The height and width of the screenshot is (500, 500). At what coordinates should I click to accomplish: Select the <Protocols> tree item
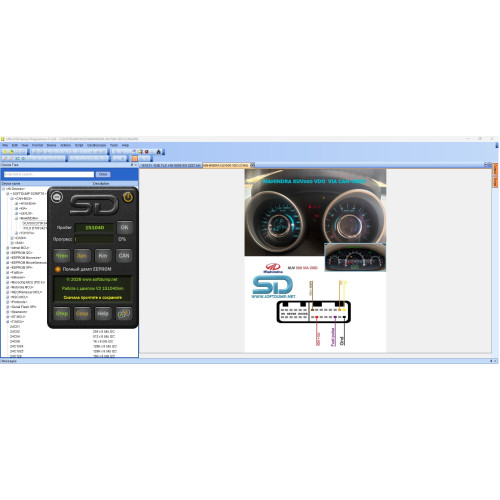coord(19,302)
